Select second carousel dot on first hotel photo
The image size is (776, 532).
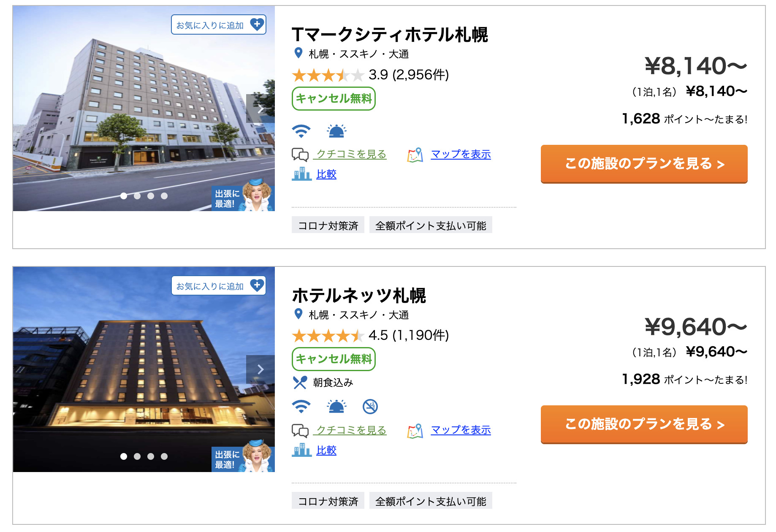137,196
